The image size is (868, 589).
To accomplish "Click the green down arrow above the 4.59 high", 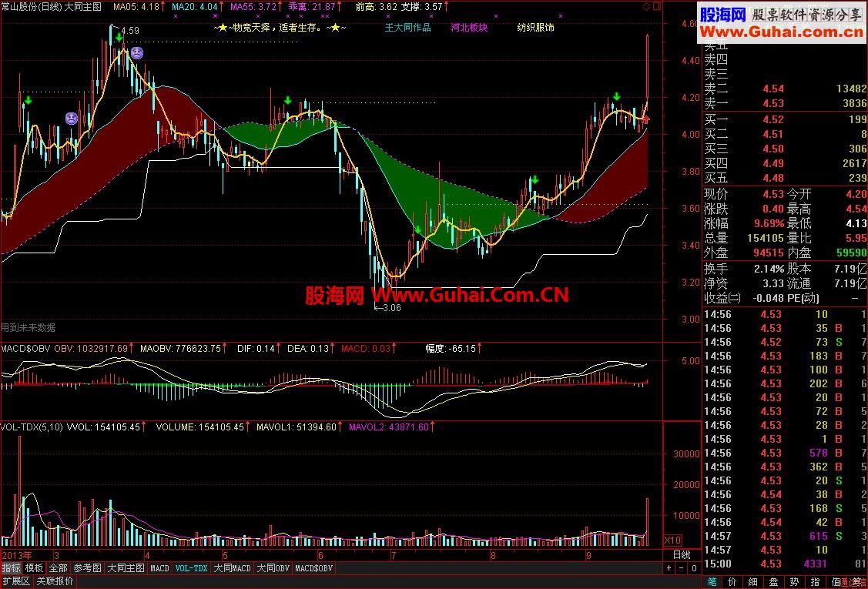I will pyautogui.click(x=119, y=38).
